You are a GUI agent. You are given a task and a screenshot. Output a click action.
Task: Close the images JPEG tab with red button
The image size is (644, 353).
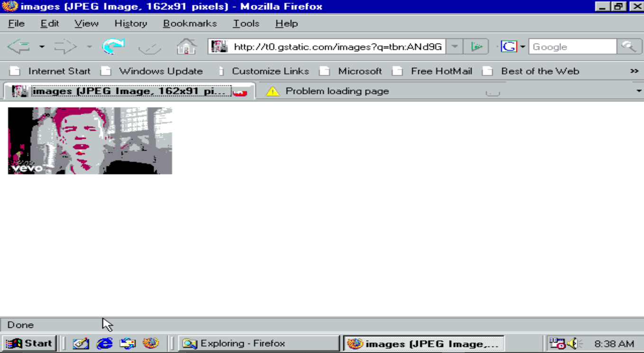[240, 92]
